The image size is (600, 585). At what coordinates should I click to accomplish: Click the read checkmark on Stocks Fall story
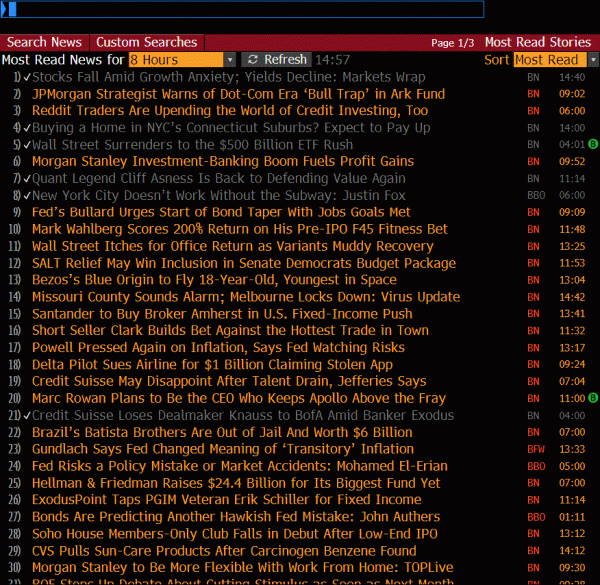[x=27, y=77]
